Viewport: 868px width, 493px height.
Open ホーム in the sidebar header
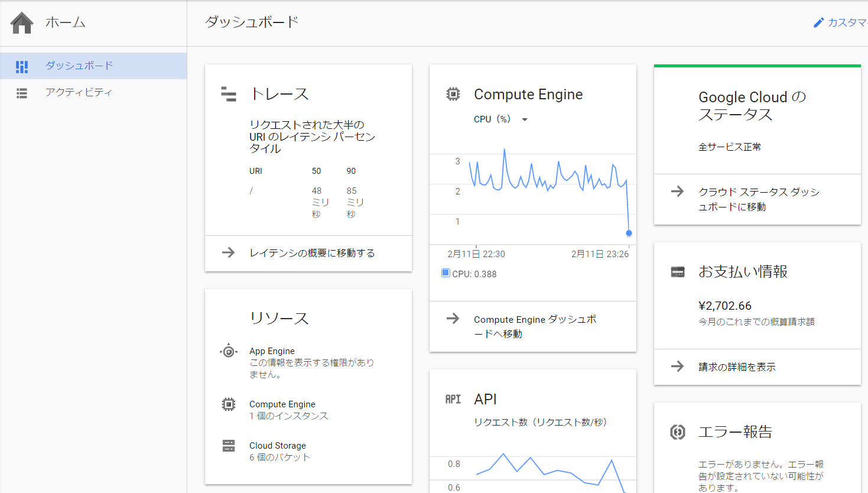[66, 22]
